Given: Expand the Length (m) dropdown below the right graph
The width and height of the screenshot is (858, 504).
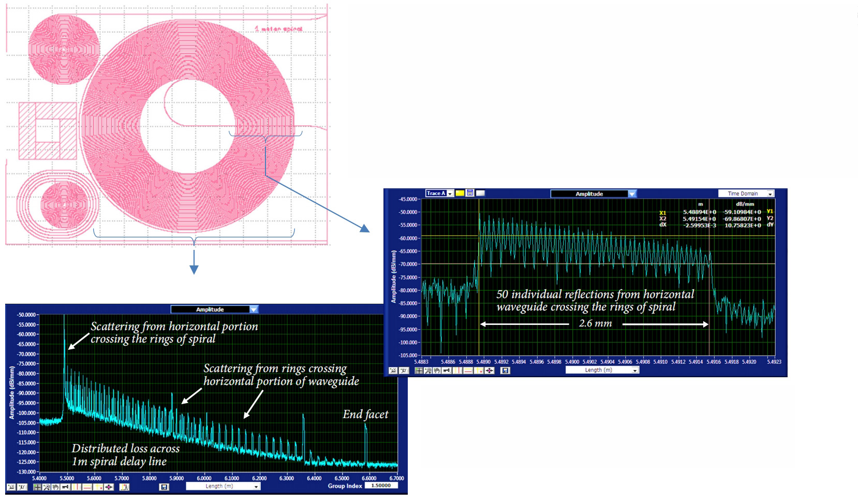Looking at the screenshot, I should coord(635,370).
